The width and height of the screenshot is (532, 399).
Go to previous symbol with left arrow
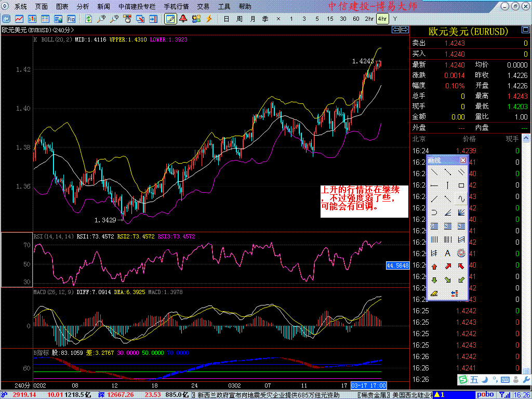coord(395,30)
